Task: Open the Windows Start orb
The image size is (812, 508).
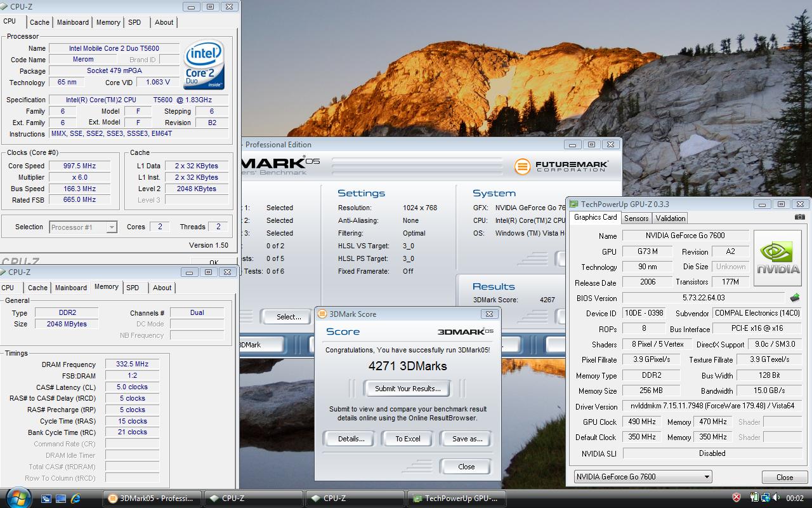Action: point(17,497)
